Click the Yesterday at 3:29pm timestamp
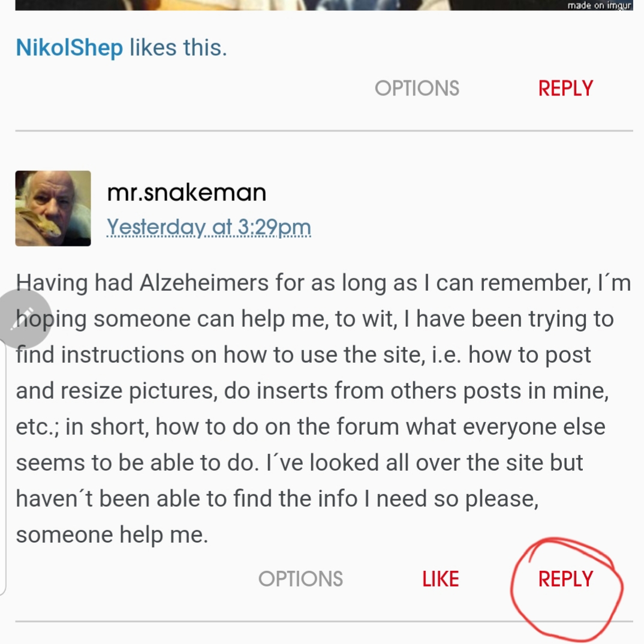 pos(209,227)
